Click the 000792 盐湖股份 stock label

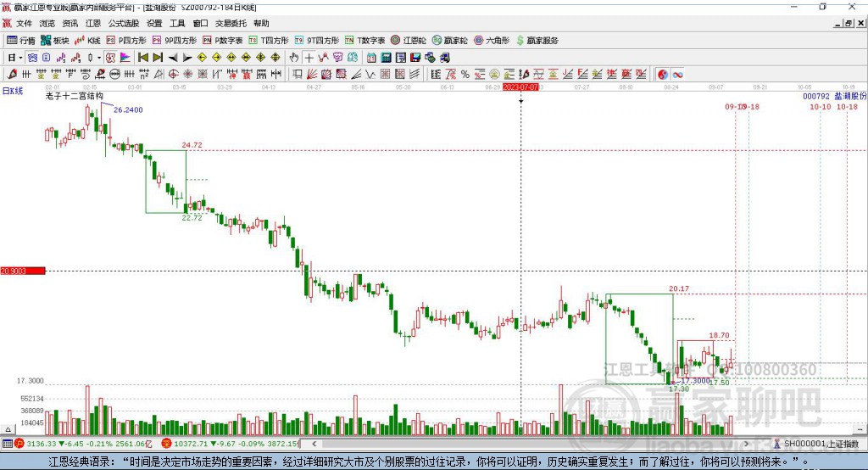click(x=835, y=96)
